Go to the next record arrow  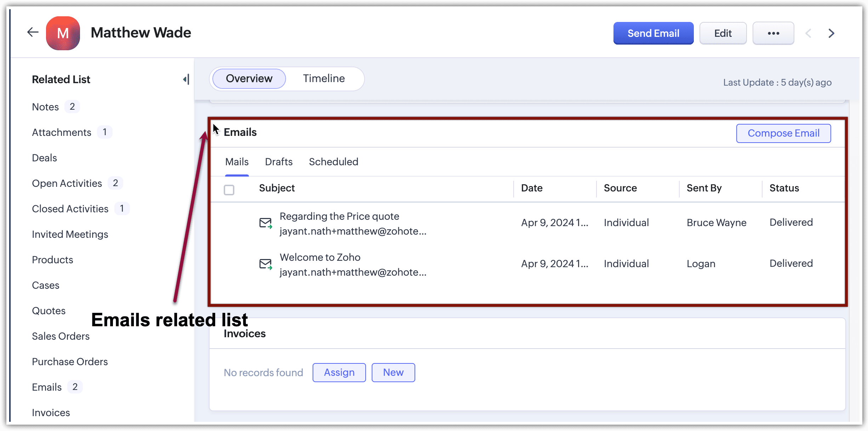click(x=831, y=33)
